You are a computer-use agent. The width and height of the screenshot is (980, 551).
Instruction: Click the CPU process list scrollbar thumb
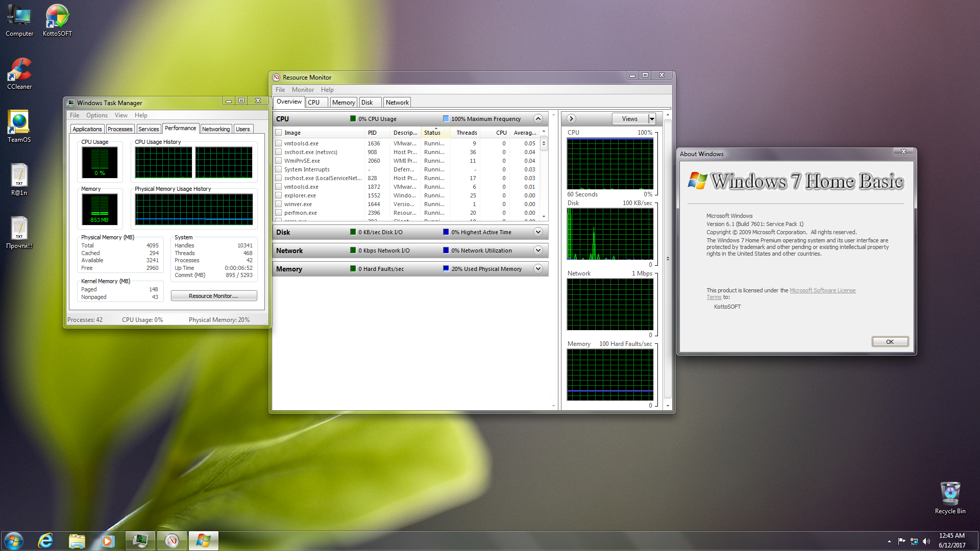pos(544,144)
